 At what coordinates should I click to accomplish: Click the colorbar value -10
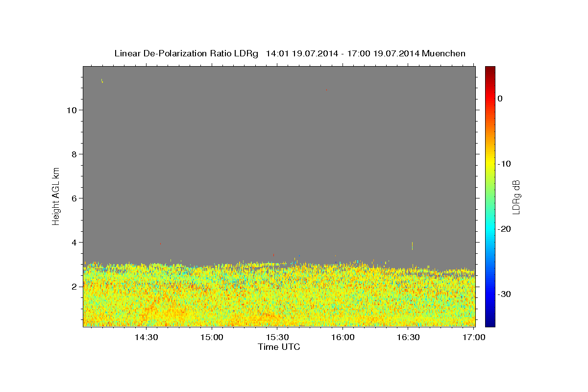[504, 164]
